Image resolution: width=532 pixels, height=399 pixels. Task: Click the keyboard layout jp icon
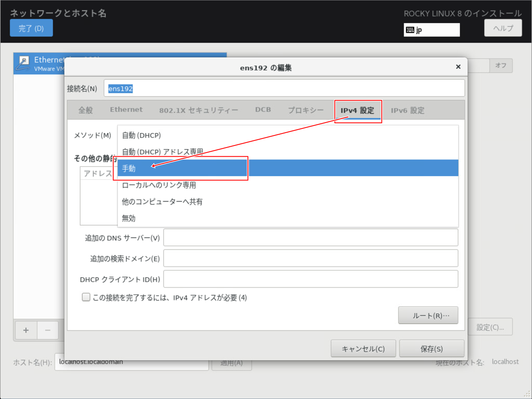[410, 30]
